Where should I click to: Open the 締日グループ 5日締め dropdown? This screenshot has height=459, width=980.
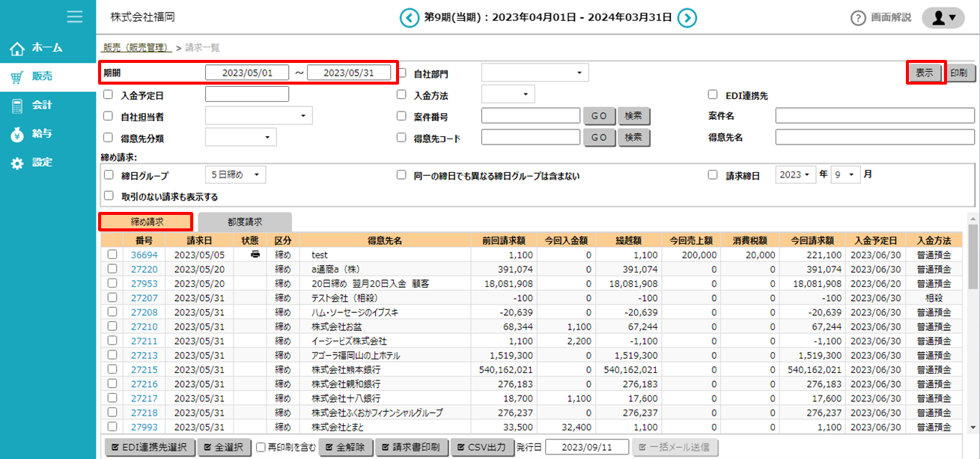pyautogui.click(x=235, y=175)
